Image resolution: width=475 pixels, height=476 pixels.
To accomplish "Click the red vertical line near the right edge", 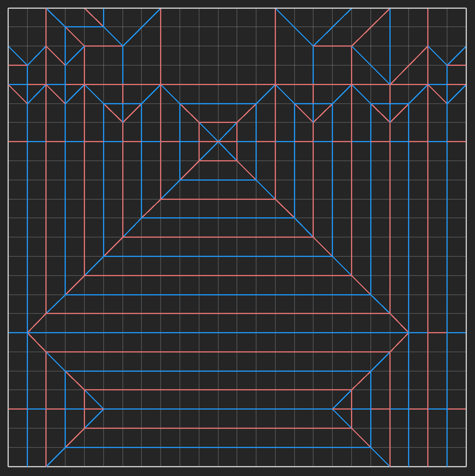I will [428, 233].
